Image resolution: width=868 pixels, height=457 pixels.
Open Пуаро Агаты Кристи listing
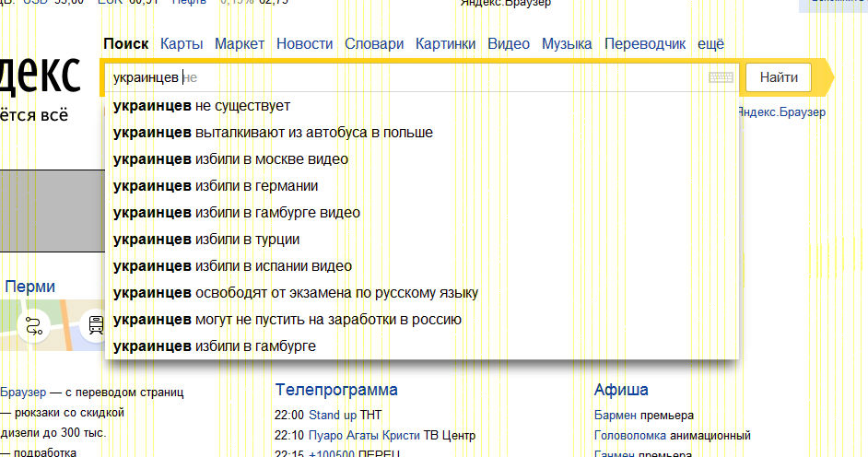364,436
